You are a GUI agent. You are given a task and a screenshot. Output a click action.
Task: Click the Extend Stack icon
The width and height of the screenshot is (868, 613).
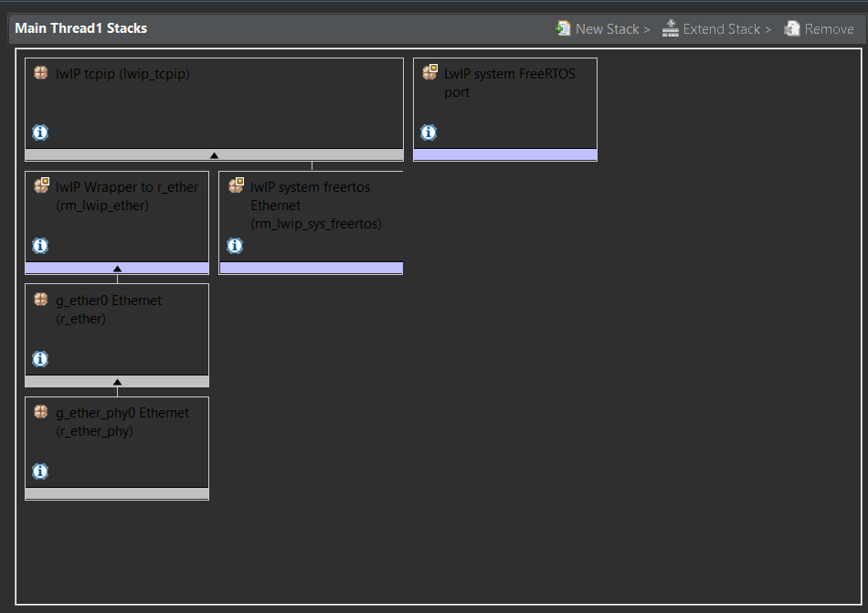[671, 28]
